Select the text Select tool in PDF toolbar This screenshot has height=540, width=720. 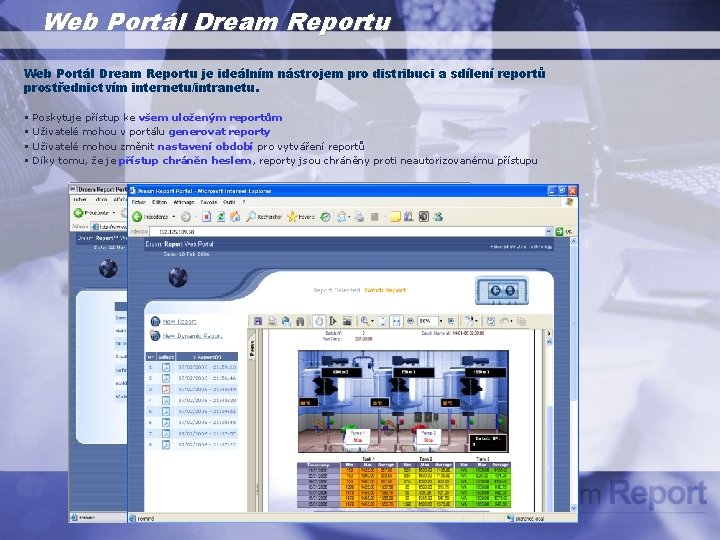tap(333, 321)
